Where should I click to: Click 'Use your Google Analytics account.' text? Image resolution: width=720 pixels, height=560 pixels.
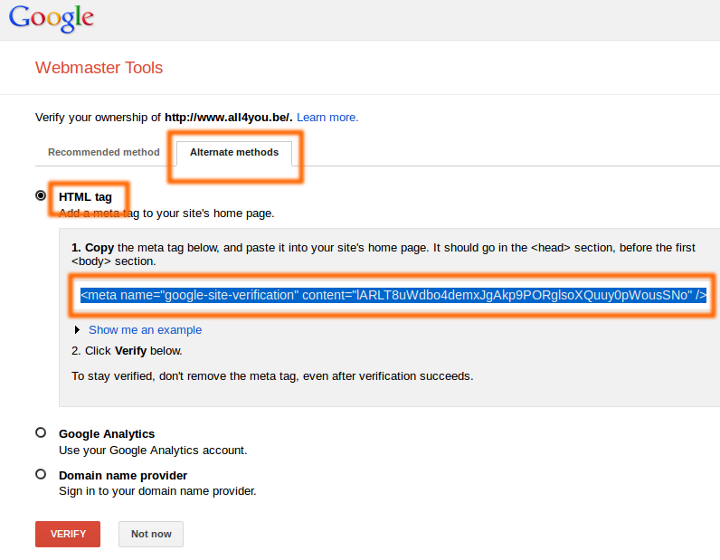tap(153, 450)
